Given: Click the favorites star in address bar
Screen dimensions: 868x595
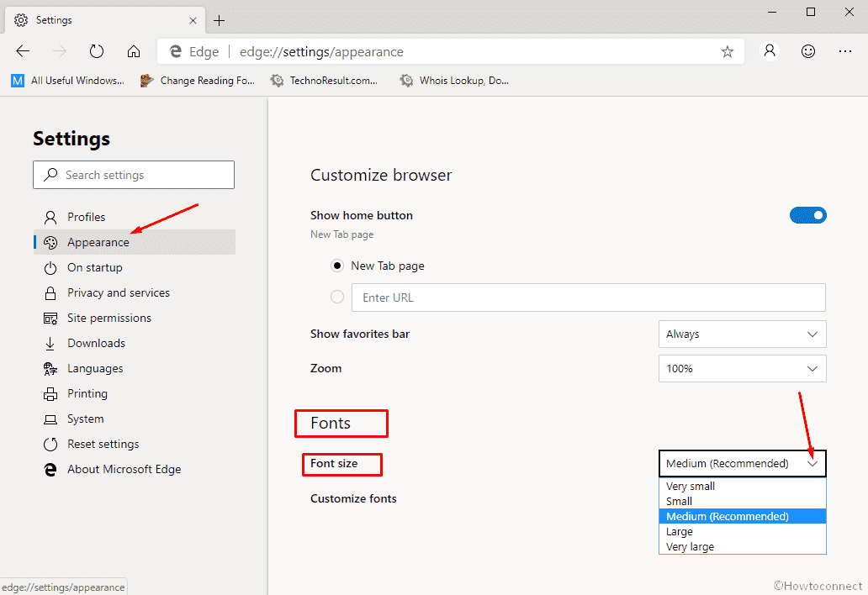Looking at the screenshot, I should point(727,51).
